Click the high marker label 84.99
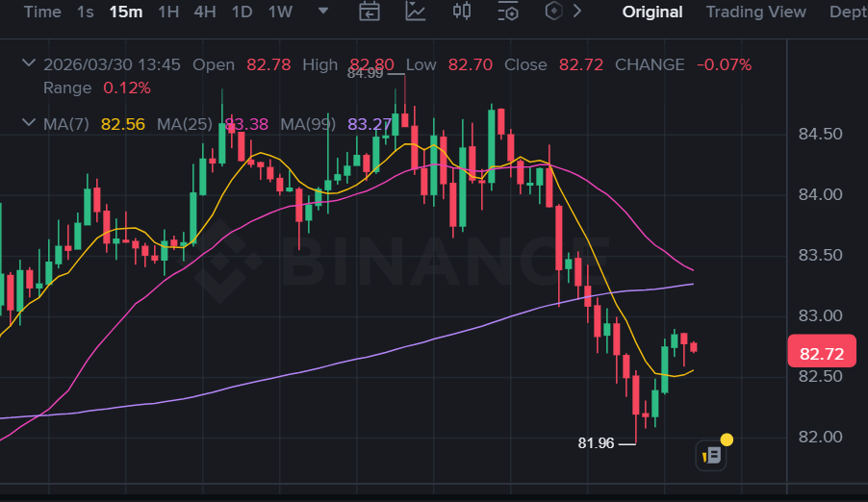Screen dimensions: 868x502 coord(365,73)
